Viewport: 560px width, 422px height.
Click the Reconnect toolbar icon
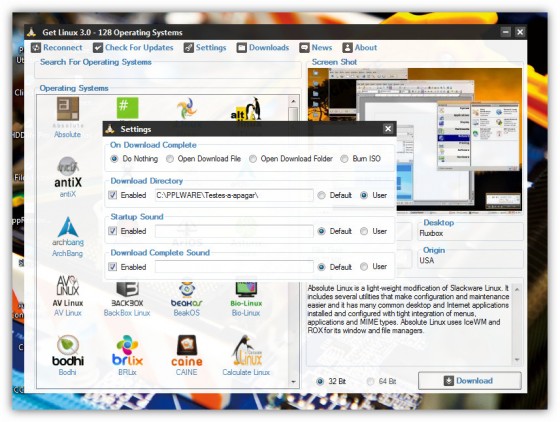tap(36, 47)
